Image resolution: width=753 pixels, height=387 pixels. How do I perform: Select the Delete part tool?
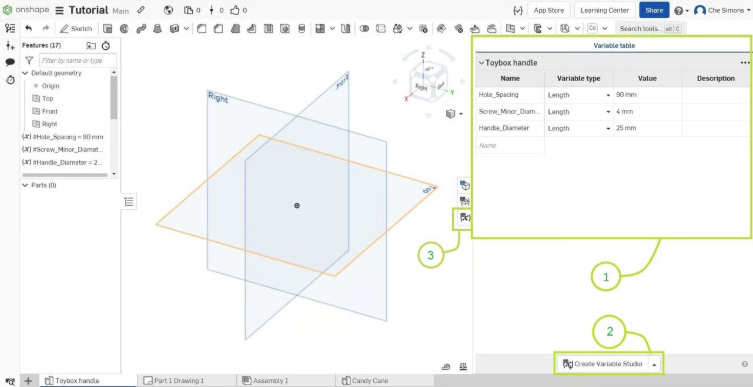pyautogui.click(x=423, y=28)
